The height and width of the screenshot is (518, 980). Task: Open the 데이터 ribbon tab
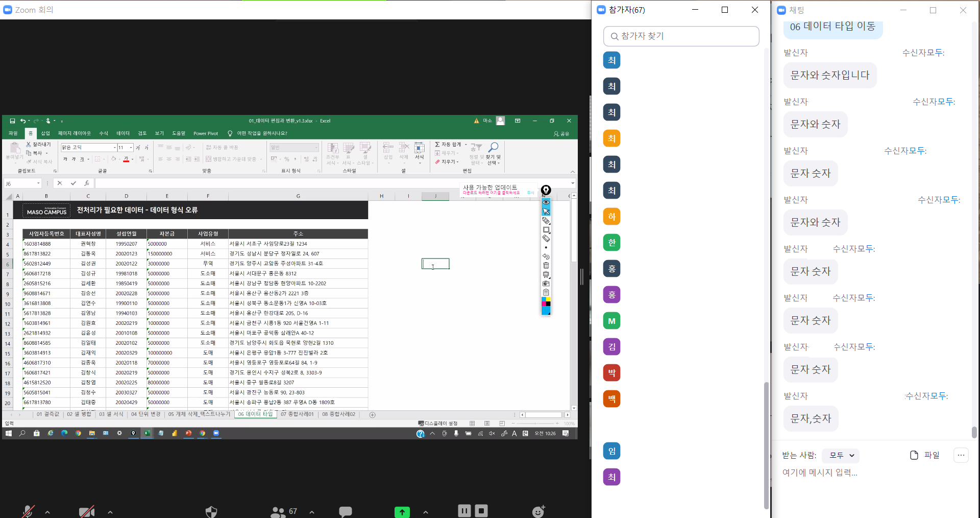[x=123, y=133]
